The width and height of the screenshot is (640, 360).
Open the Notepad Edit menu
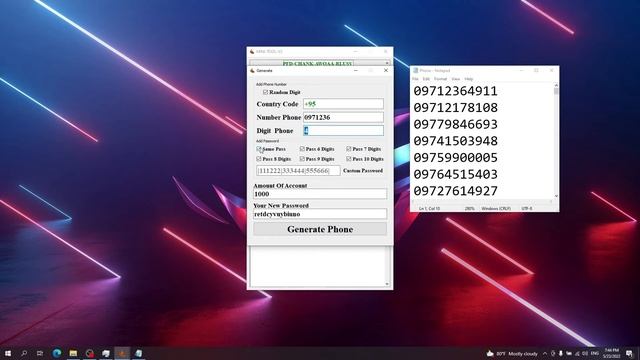pyautogui.click(x=426, y=79)
